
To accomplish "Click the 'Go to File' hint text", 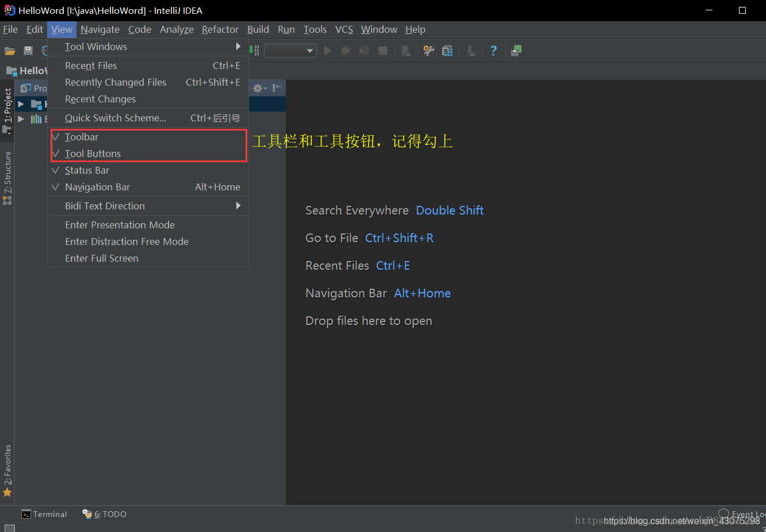I will tap(332, 238).
